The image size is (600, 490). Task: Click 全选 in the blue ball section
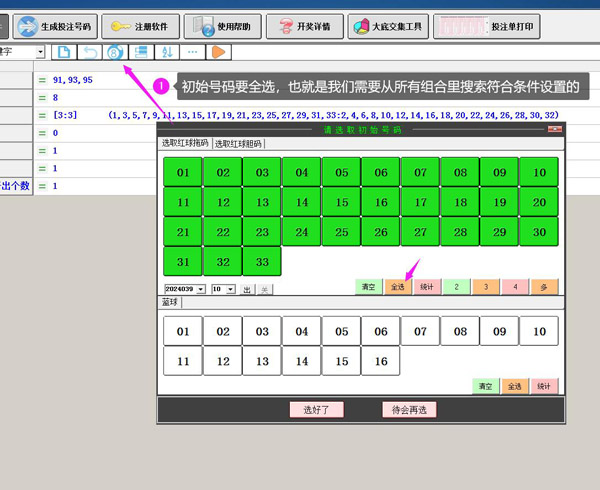pyautogui.click(x=515, y=386)
